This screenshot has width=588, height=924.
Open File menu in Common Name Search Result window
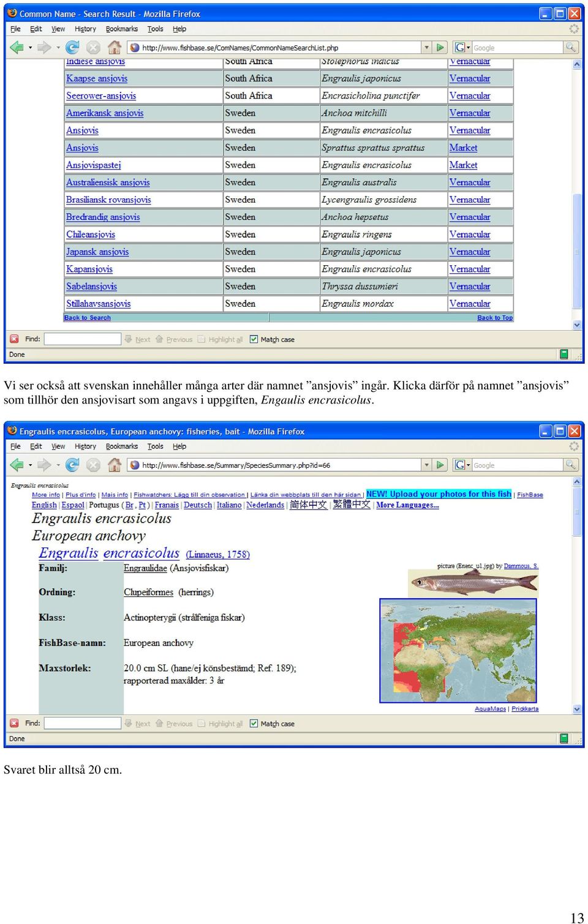pyautogui.click(x=15, y=29)
